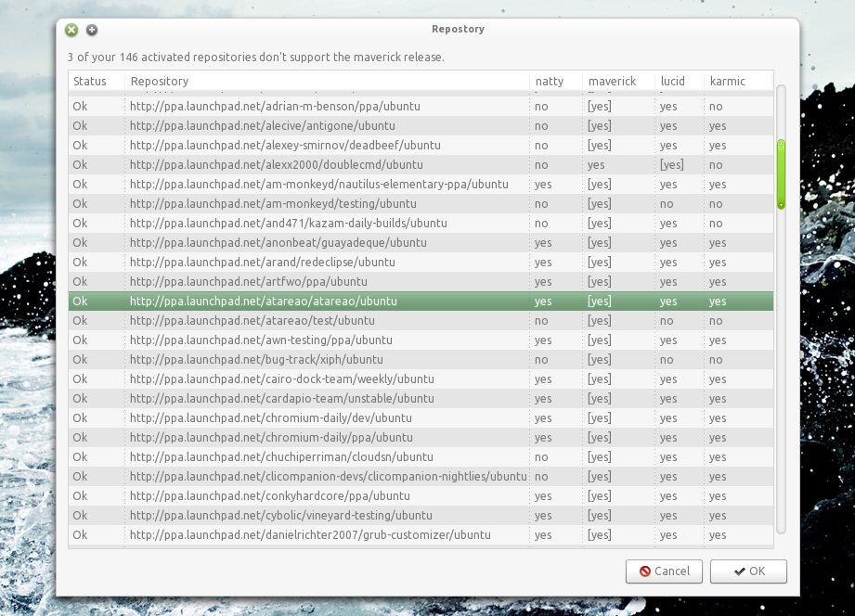Viewport: 855px width, 616px height.
Task: Click the message about 146 activated repositories
Action: [255, 58]
